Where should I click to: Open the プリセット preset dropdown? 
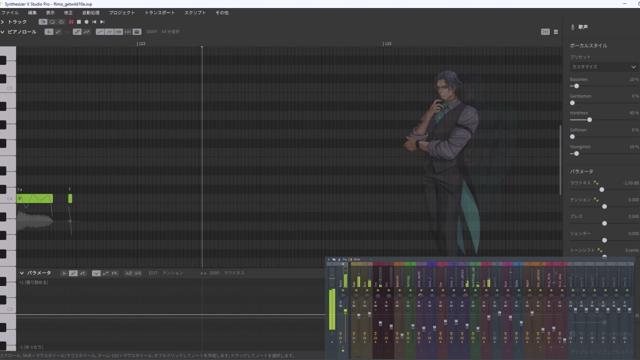coord(603,67)
